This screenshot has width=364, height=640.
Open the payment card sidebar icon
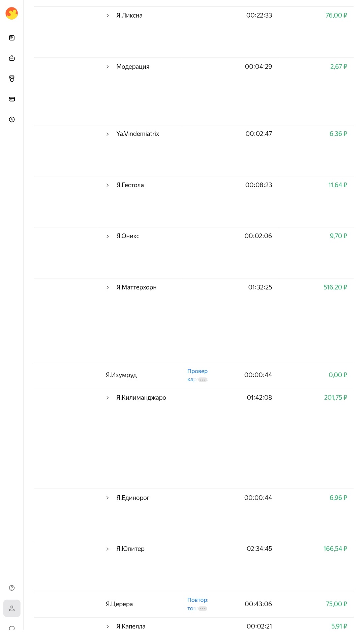click(12, 99)
